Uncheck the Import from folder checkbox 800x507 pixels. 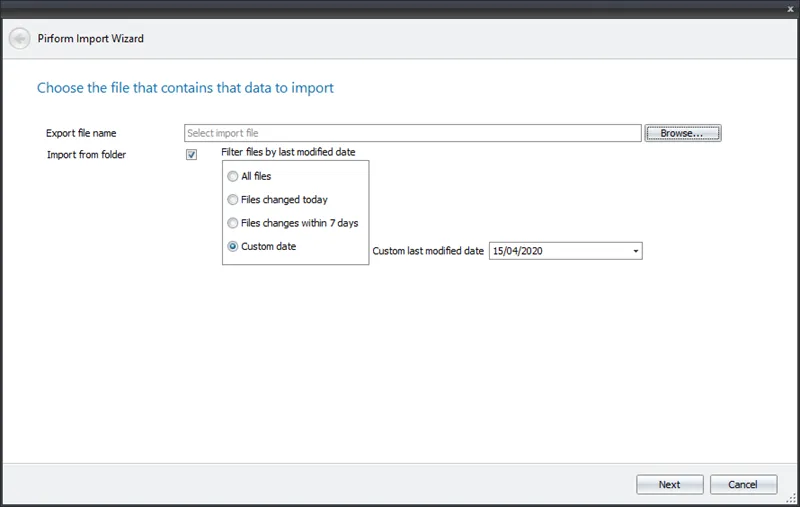192,155
